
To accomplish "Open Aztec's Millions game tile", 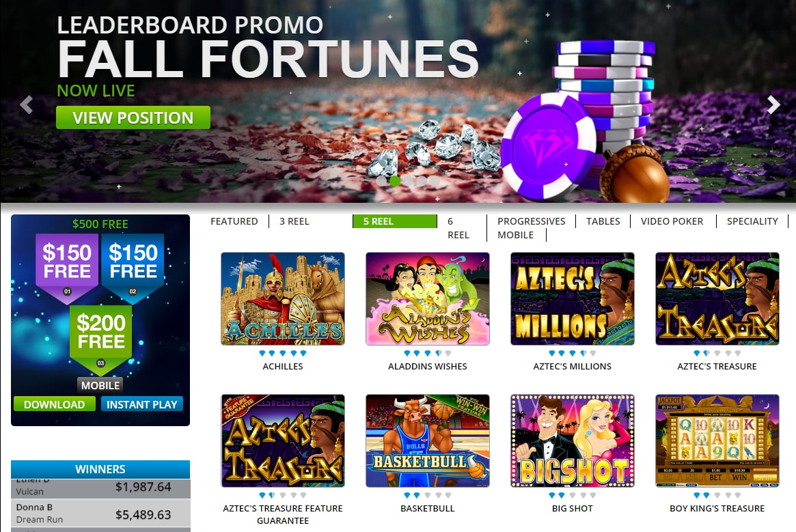I will [x=572, y=298].
